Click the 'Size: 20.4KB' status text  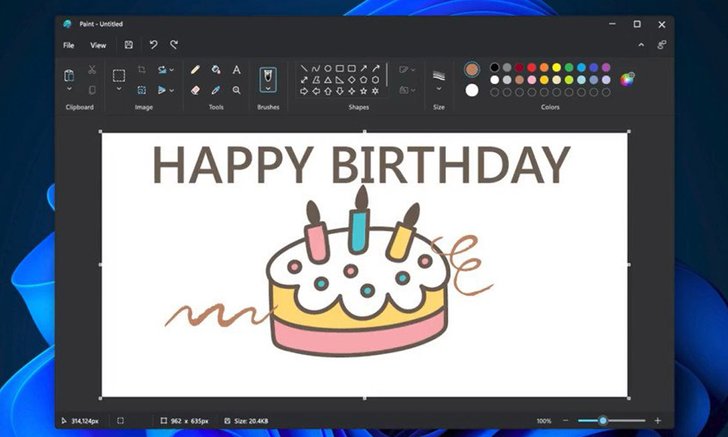tap(251, 421)
